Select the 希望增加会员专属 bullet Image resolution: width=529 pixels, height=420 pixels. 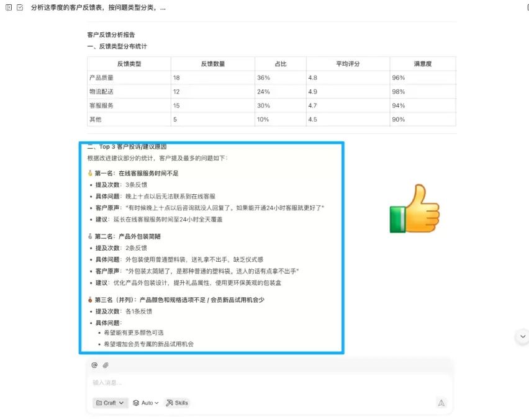coord(149,344)
